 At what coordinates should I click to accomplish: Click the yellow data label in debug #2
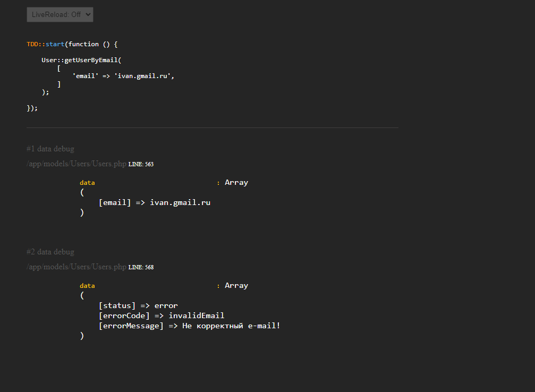point(87,286)
